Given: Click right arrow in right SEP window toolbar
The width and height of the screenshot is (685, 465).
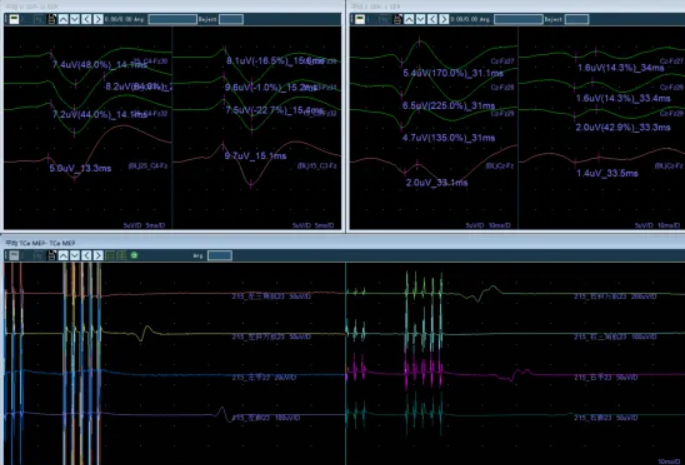Looking at the screenshot, I should 444,19.
